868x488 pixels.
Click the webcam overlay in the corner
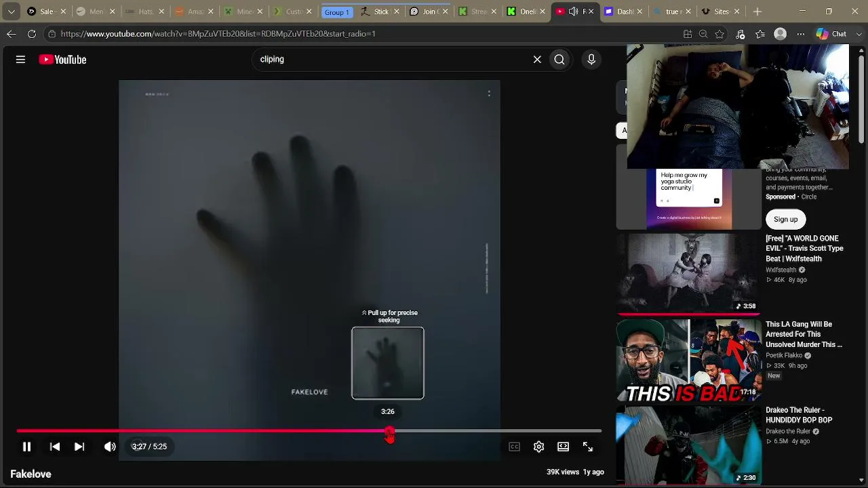(738, 106)
